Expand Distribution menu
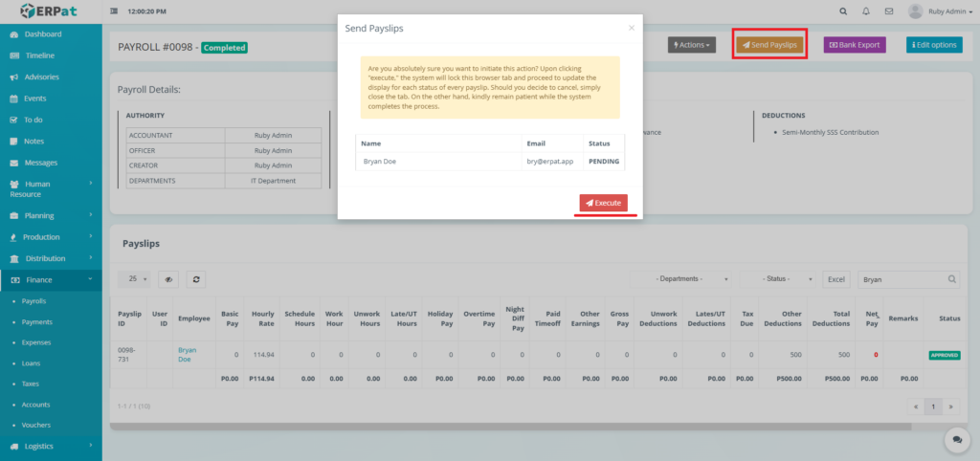Image resolution: width=980 pixels, height=461 pixels. point(51,258)
